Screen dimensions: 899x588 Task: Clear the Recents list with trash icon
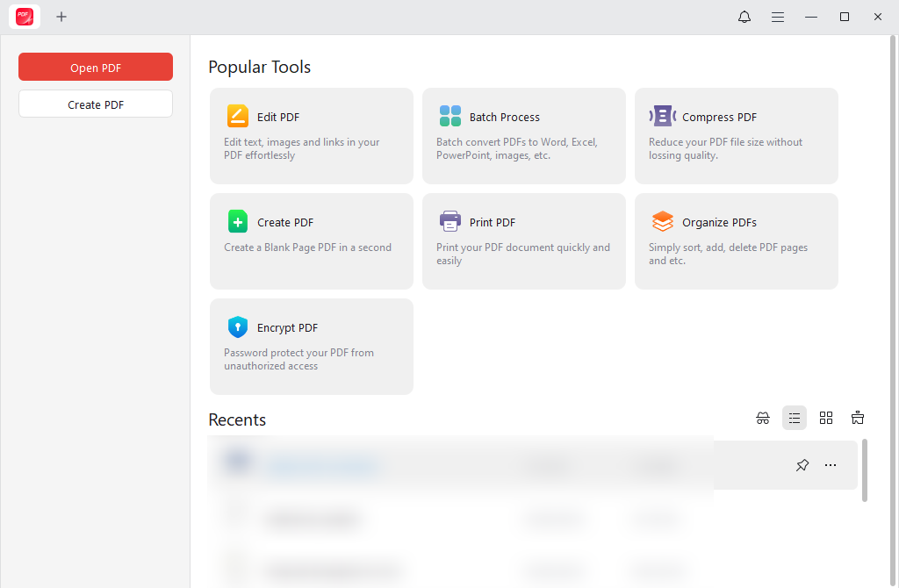[858, 418]
